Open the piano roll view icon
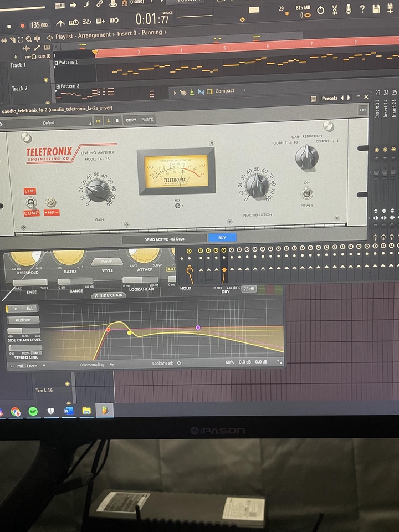Screen dimensions: 399x532 [60, 6]
